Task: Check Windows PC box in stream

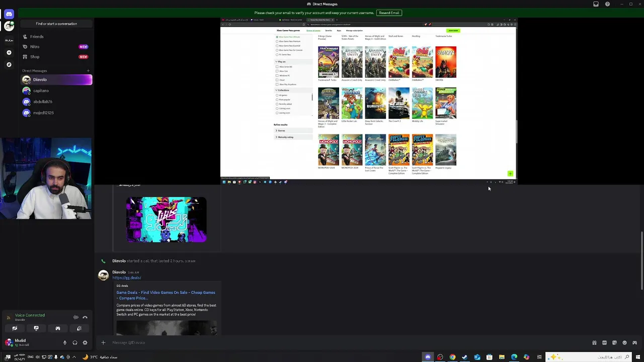Action: point(277,75)
